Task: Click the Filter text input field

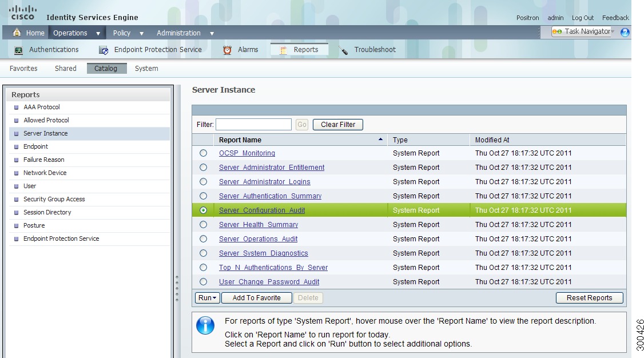Action: coord(253,125)
